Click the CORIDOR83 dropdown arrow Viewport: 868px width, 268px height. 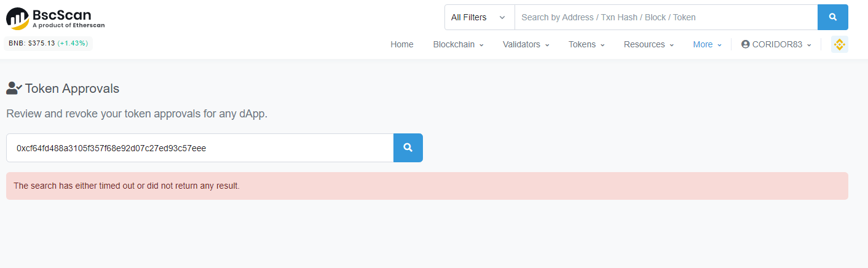809,45
